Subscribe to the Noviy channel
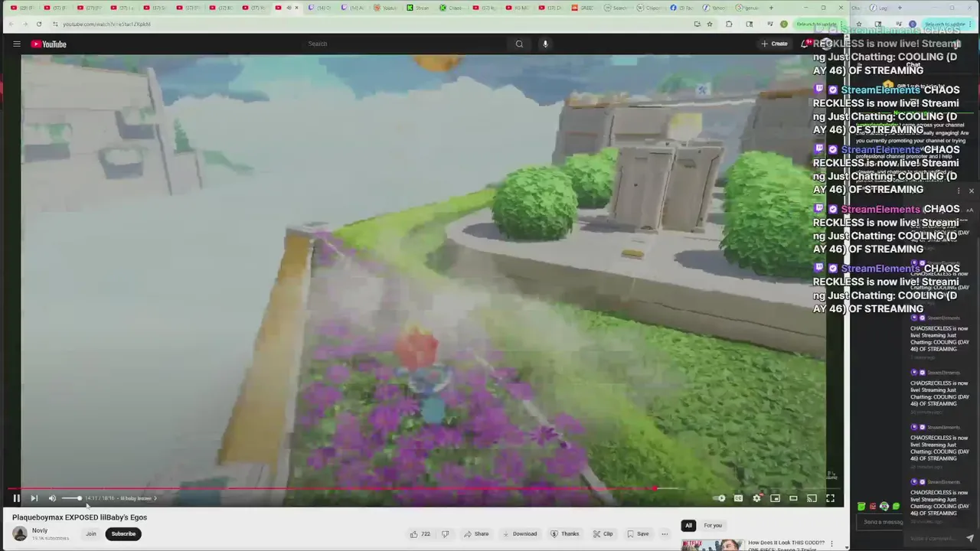Screen dimensions: 980x551 point(123,533)
